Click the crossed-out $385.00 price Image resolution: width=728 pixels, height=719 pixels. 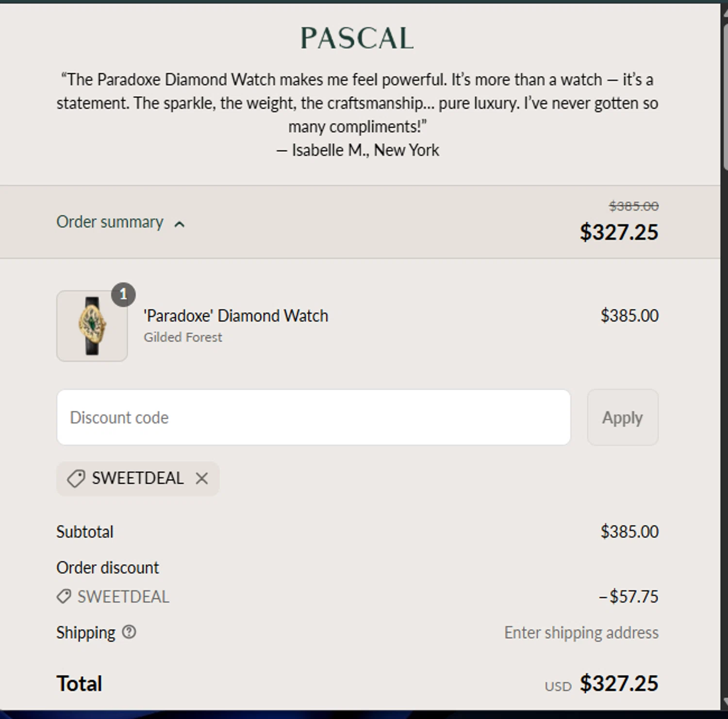point(634,206)
